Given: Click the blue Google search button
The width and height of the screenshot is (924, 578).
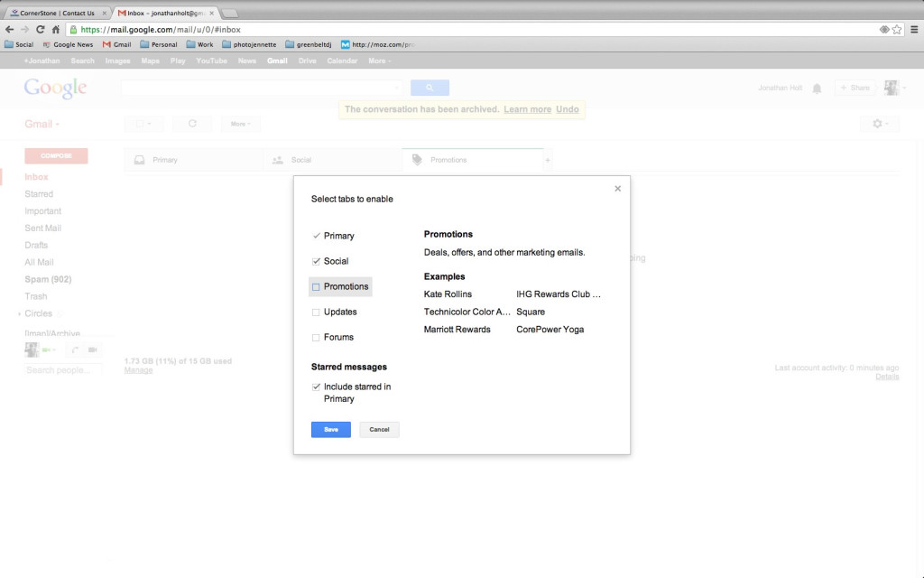Looking at the screenshot, I should pos(430,88).
